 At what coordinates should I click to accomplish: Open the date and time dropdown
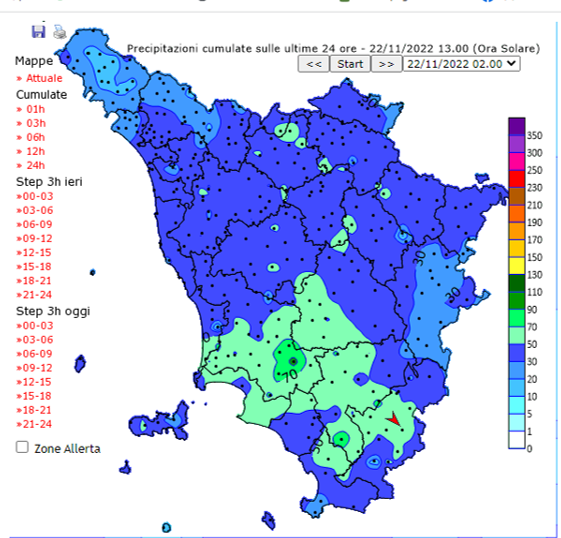coord(461,64)
